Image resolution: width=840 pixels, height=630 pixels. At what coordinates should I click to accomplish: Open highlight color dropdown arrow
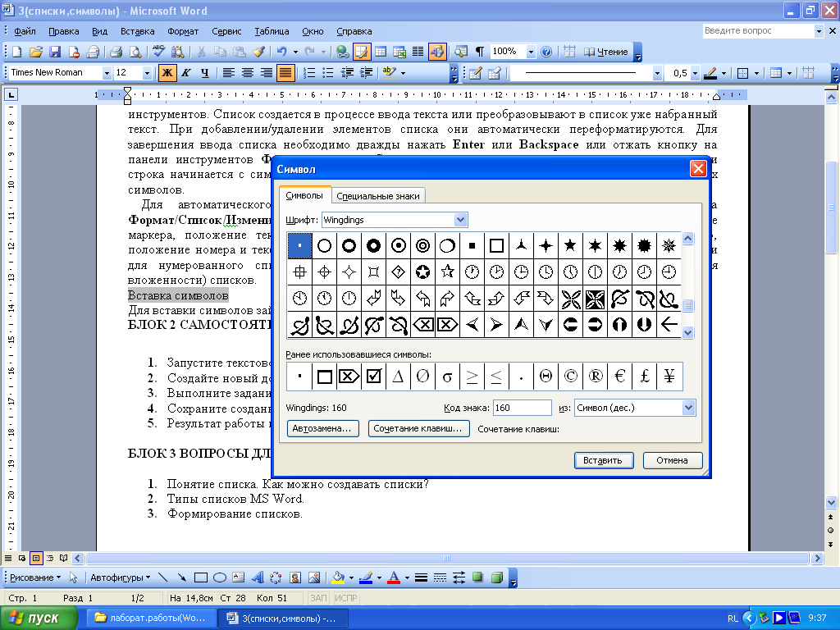coord(403,73)
